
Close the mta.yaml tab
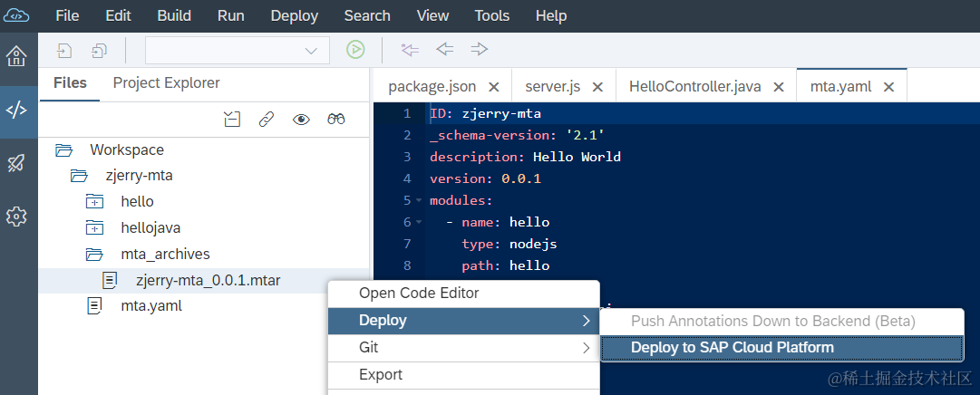pyautogui.click(x=888, y=87)
